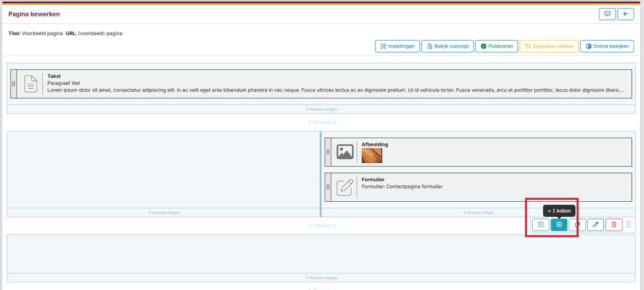The height and width of the screenshot is (290, 644).
Task: Open the Instellingen settings
Action: (x=397, y=46)
